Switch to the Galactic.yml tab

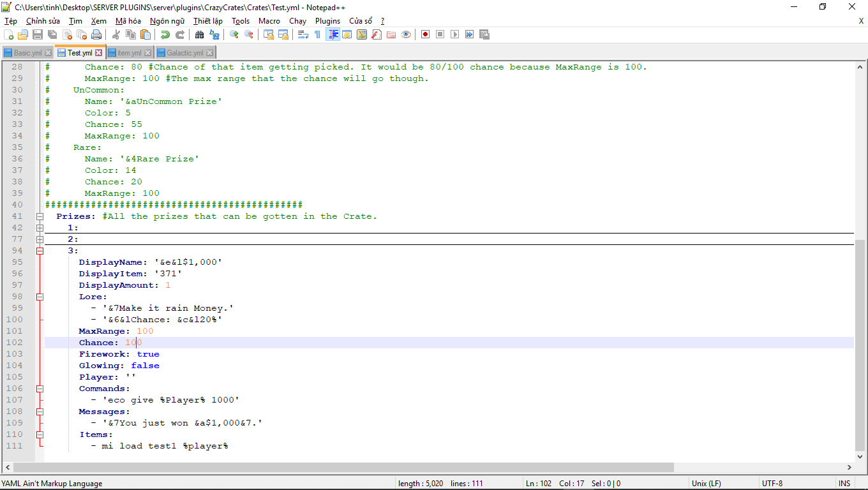pyautogui.click(x=184, y=53)
